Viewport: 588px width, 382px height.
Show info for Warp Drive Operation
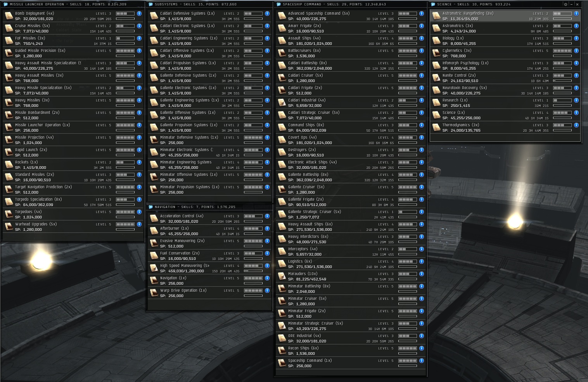tap(267, 291)
